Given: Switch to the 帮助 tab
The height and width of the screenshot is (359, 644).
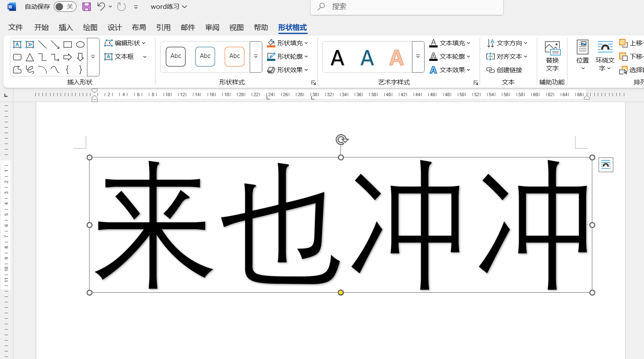Looking at the screenshot, I should (261, 27).
